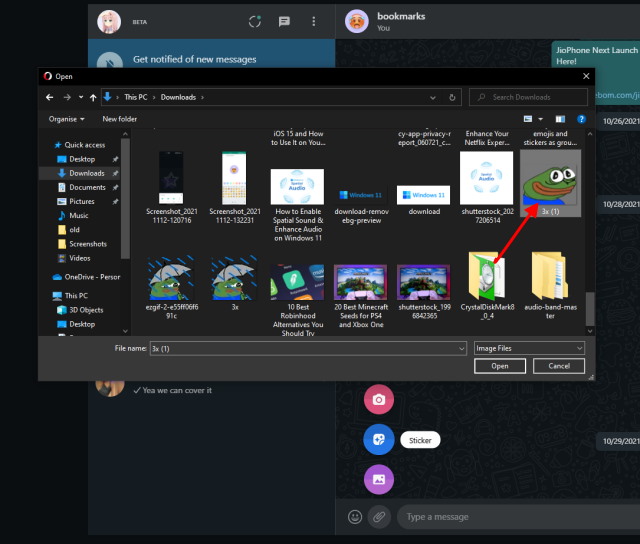640x544 pixels.
Task: Select Pictures in Quick access
Action: coord(82,201)
